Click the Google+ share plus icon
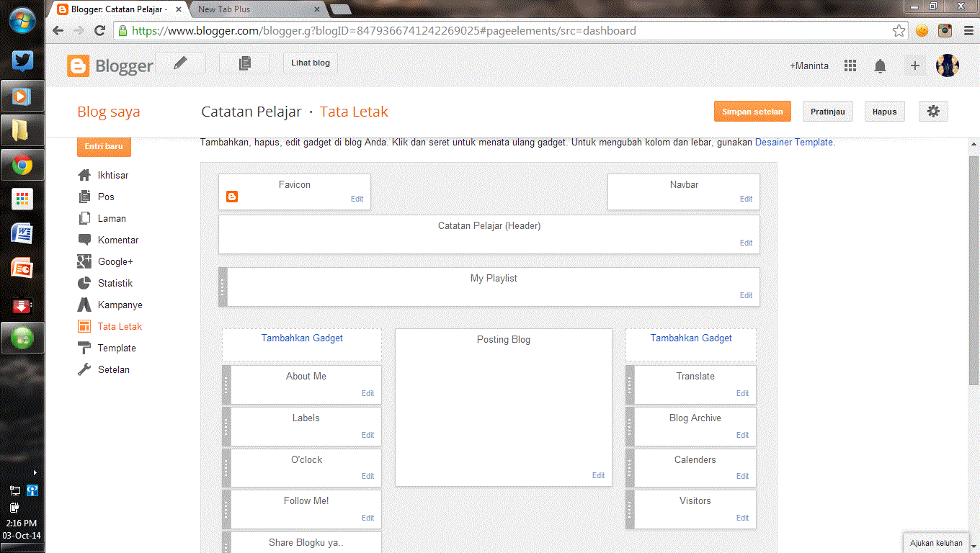 915,66
